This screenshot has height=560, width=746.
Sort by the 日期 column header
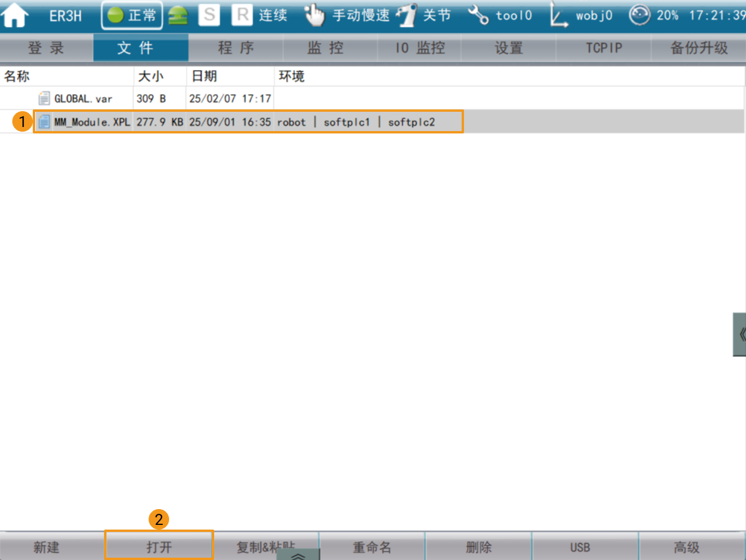[x=231, y=76]
